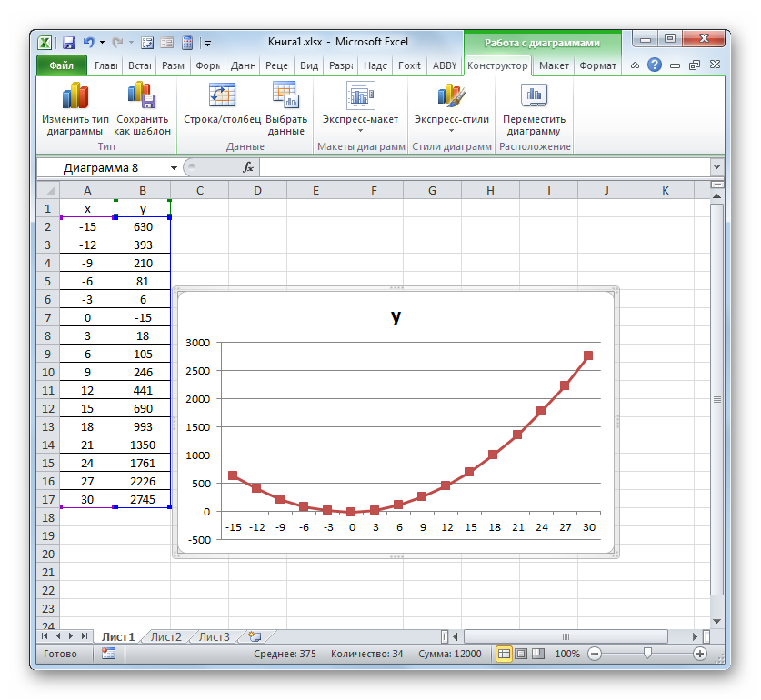
Task: Switch to Page Layout view in status bar
Action: (521, 654)
